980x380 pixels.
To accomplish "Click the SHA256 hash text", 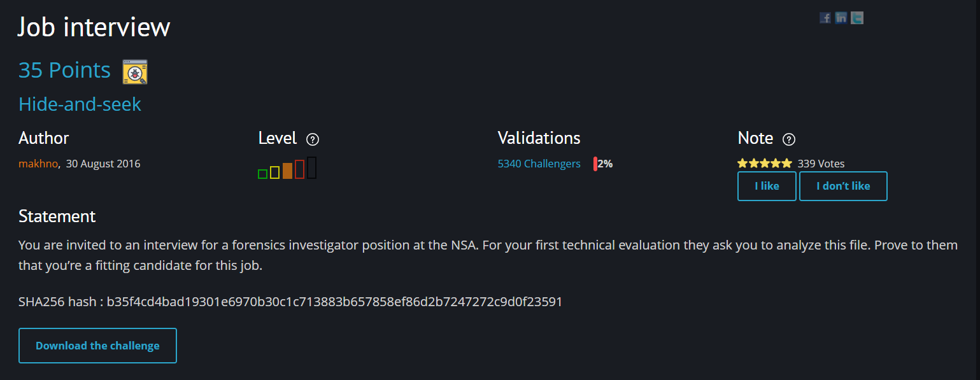I will point(290,302).
